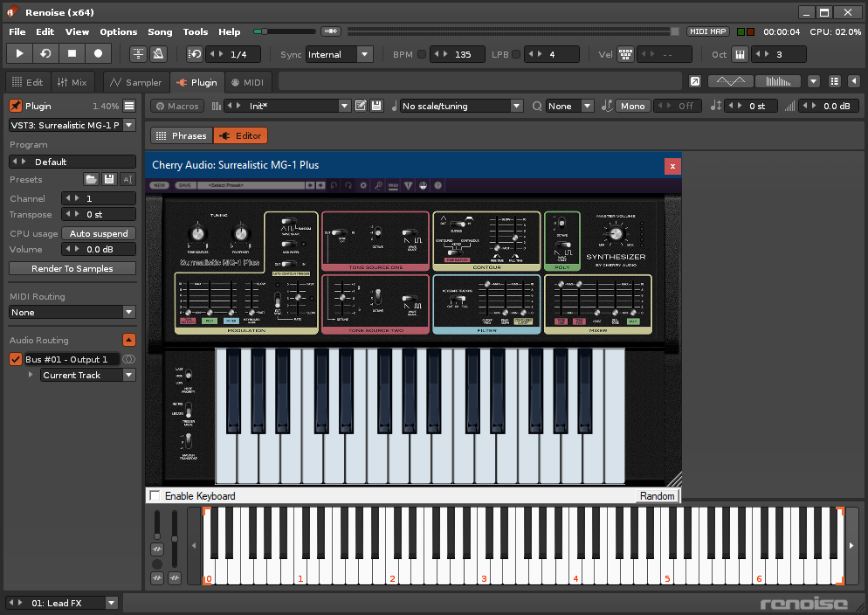Save the Init preset with disk icon
Screen dimensions: 868x615
pos(375,106)
